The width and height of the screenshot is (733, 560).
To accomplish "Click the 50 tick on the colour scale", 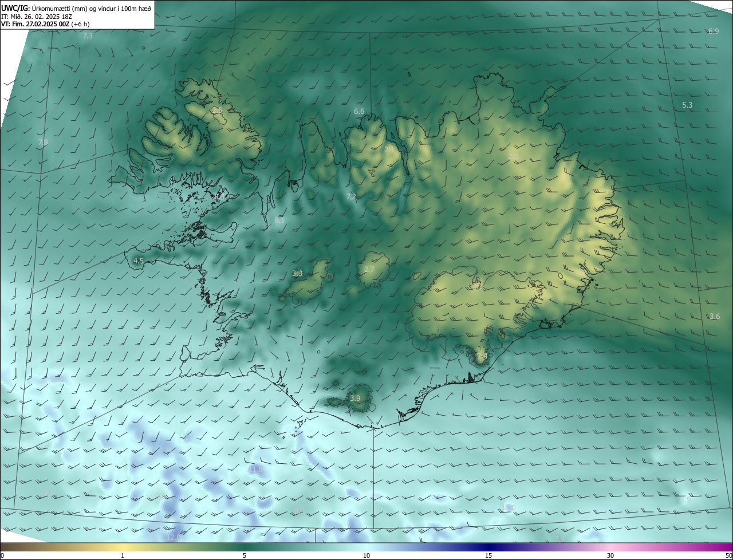I will tap(728, 555).
